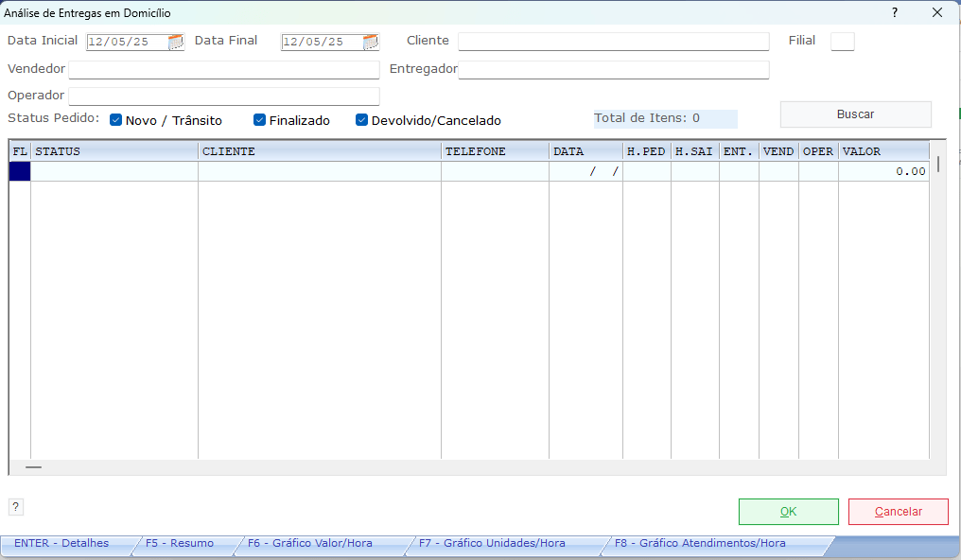The height and width of the screenshot is (560, 961).
Task: Uncheck the Novo / Trânsito checkbox
Action: point(116,120)
